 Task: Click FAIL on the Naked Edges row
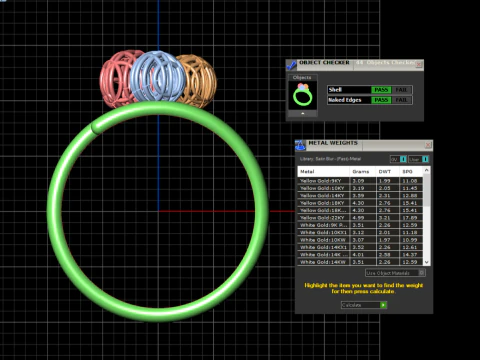click(401, 100)
